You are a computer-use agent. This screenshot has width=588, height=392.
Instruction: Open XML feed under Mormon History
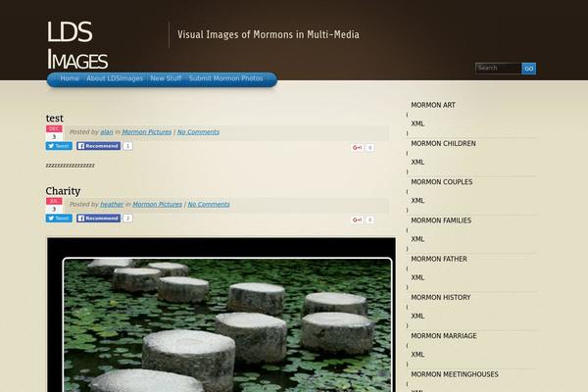click(417, 317)
